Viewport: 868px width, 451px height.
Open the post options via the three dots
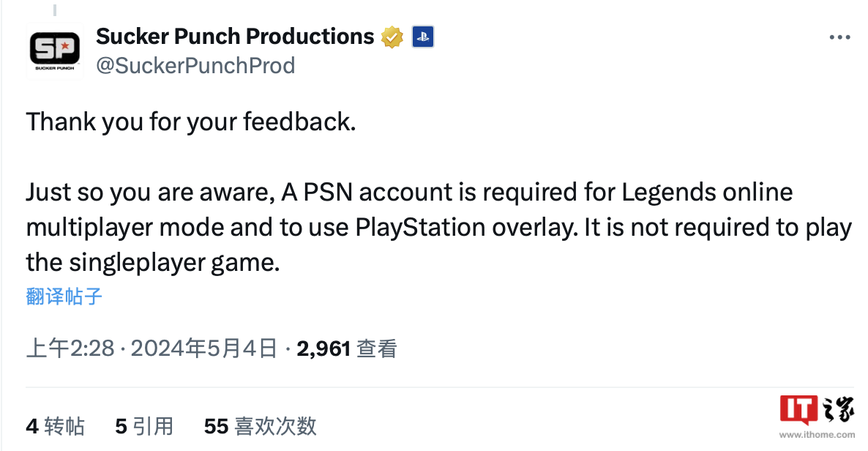click(840, 37)
